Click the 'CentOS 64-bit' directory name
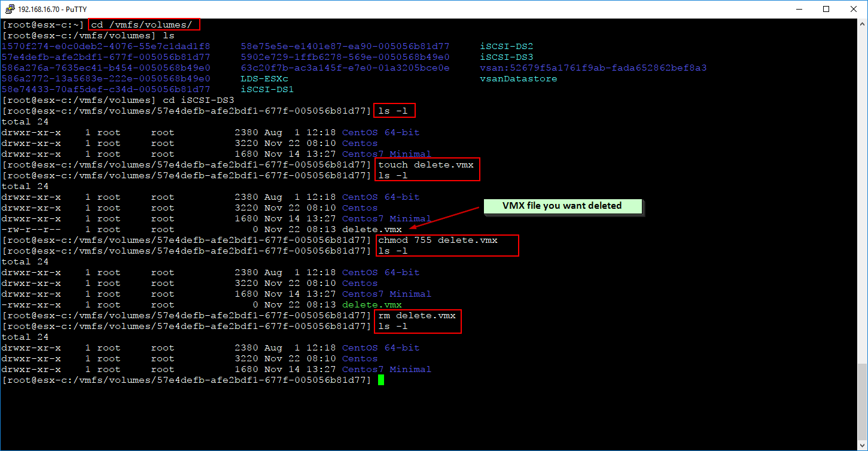868x451 pixels. tap(380, 132)
